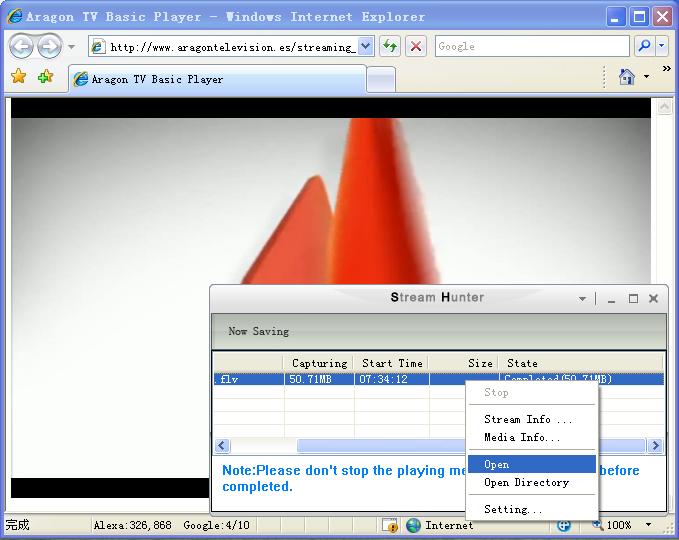The height and width of the screenshot is (540, 679).
Task: Click the popup blocker status bar icon
Action: [390, 525]
